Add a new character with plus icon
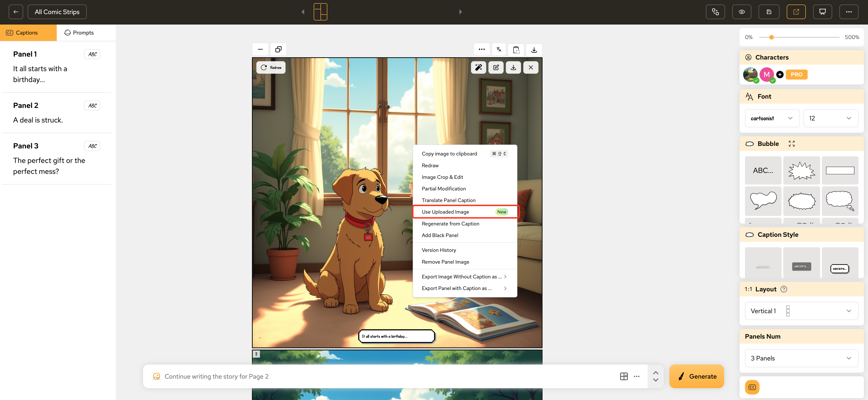 (x=780, y=75)
